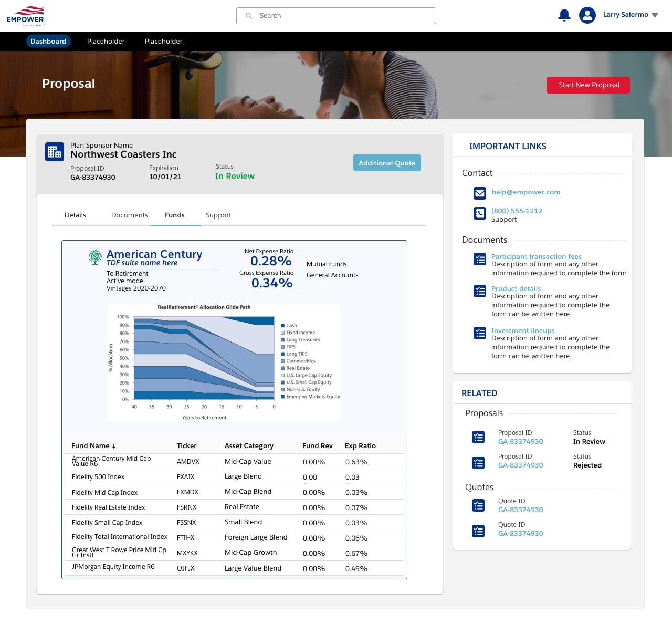Click the In Review status text in header

[x=235, y=177]
